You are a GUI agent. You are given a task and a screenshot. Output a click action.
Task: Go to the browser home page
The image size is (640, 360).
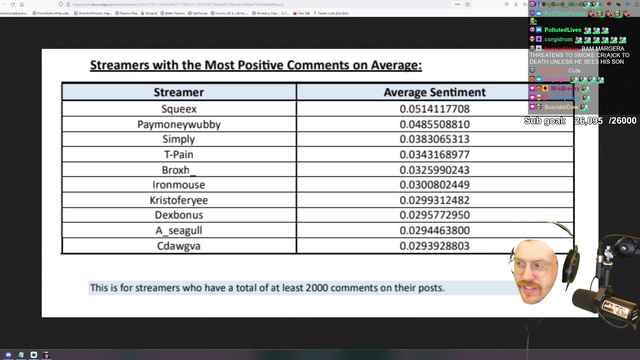click(x=22, y=4)
